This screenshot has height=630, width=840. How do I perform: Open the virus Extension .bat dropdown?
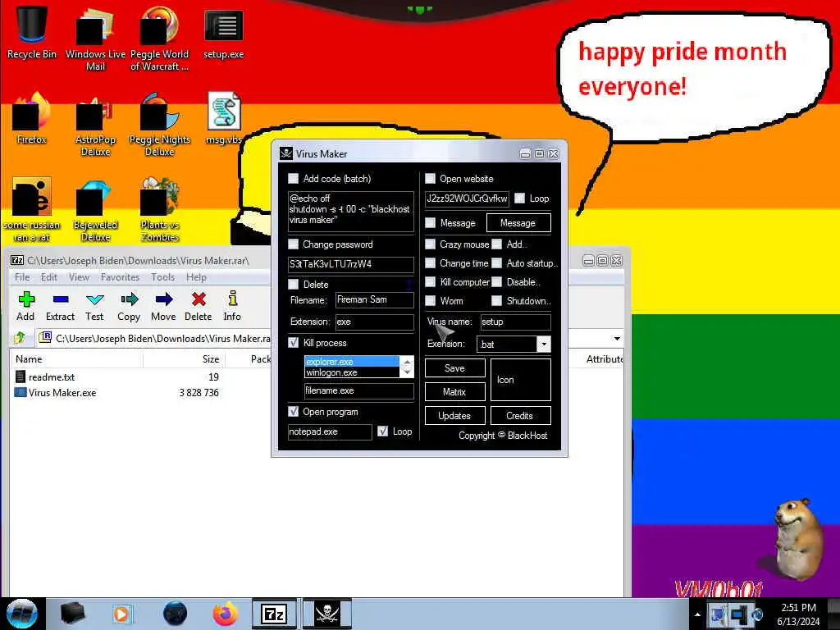[544, 344]
